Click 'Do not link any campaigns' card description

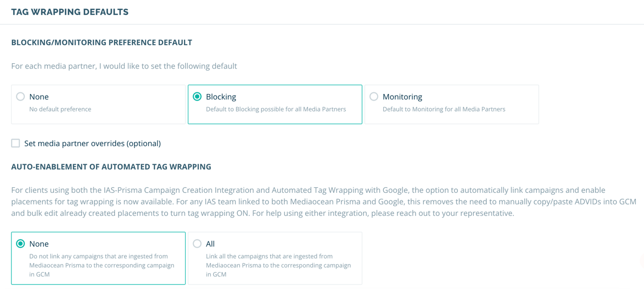click(102, 265)
